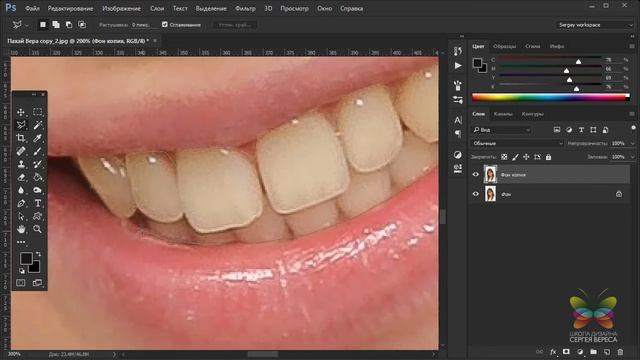Open the Color panel options menu
Image resolution: width=640 pixels, height=360 pixels.
(x=632, y=46)
